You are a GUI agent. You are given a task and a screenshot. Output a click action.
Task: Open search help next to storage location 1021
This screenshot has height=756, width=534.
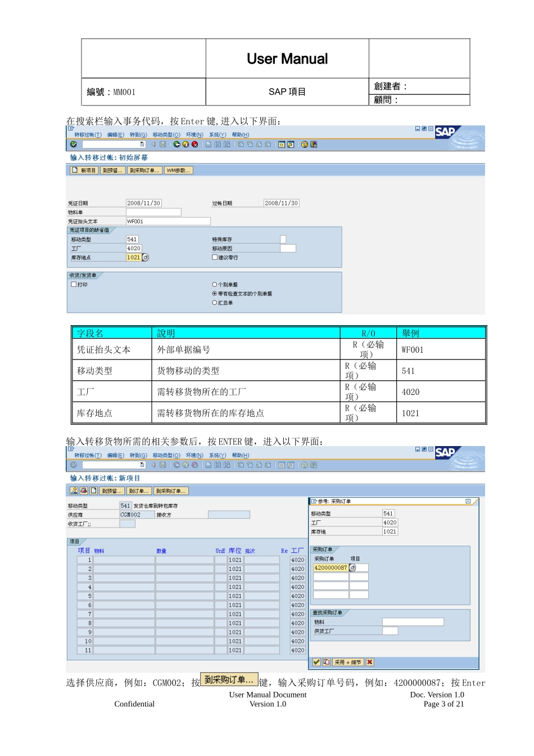(x=146, y=258)
